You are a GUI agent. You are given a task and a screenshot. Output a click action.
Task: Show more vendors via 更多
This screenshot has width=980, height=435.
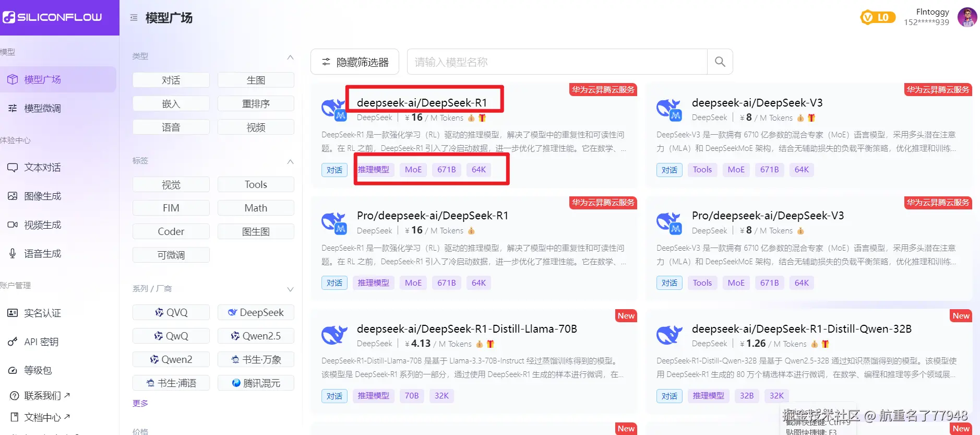pos(140,403)
